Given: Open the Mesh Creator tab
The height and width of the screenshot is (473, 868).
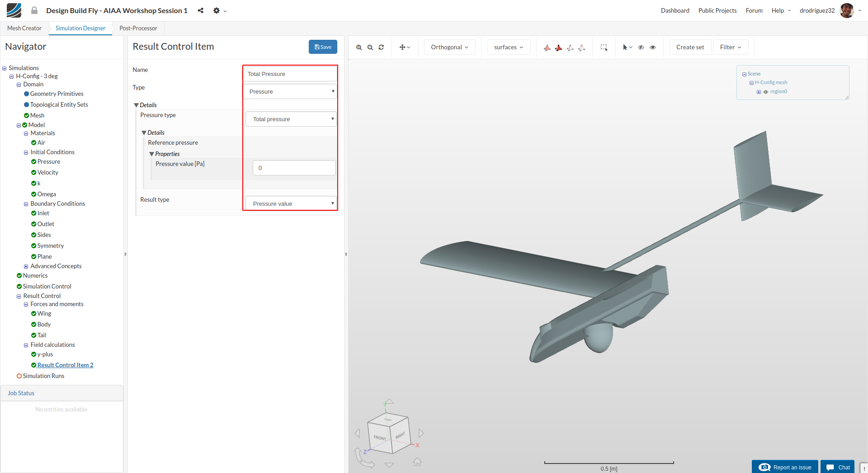Looking at the screenshot, I should [24, 28].
